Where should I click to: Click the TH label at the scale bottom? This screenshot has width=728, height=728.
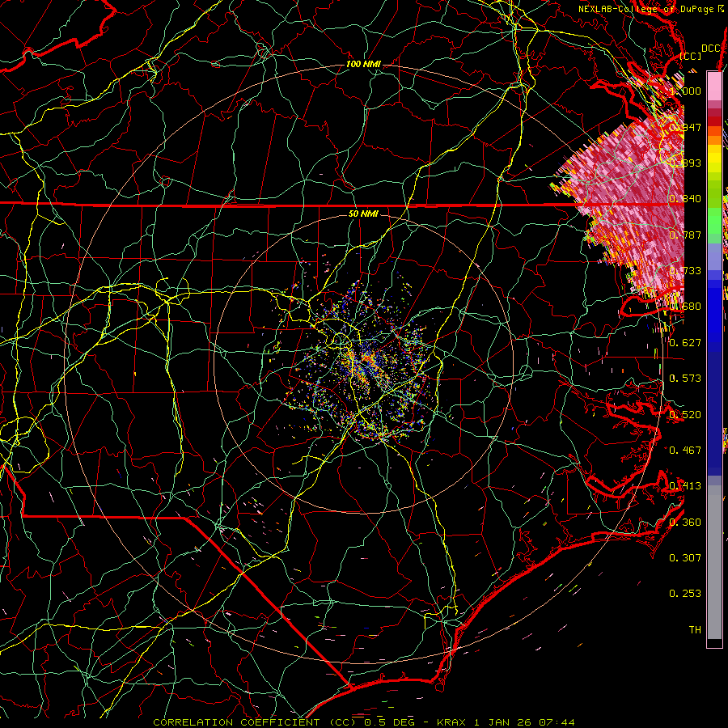[695, 629]
